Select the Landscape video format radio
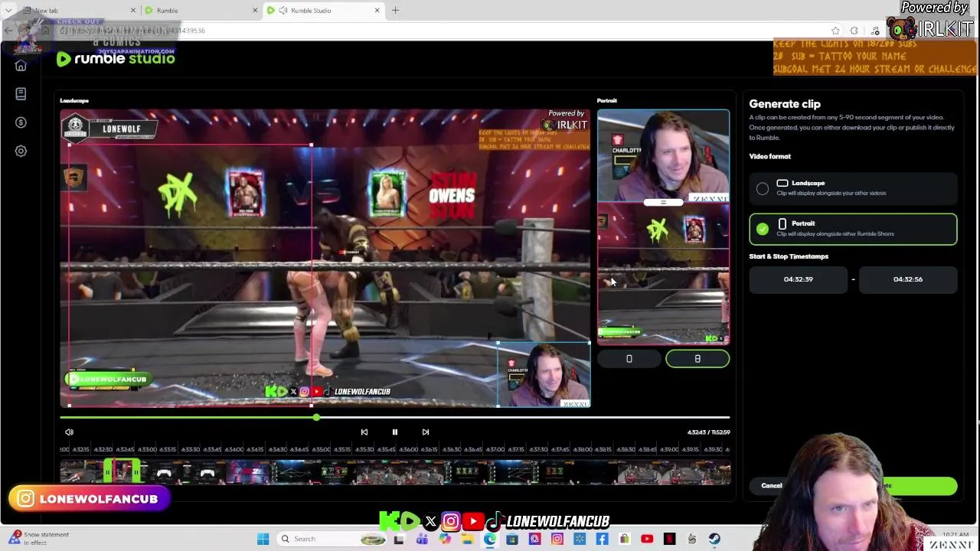 (x=763, y=188)
